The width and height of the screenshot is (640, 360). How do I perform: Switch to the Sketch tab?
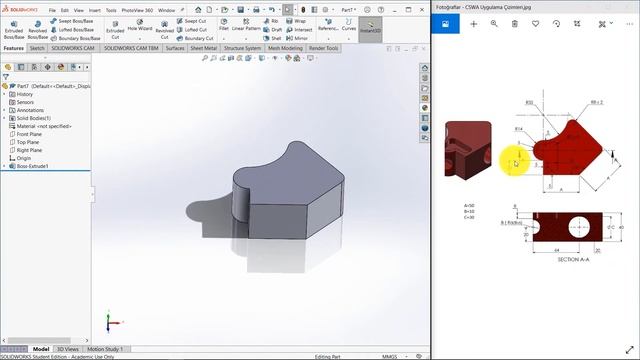pyautogui.click(x=37, y=48)
